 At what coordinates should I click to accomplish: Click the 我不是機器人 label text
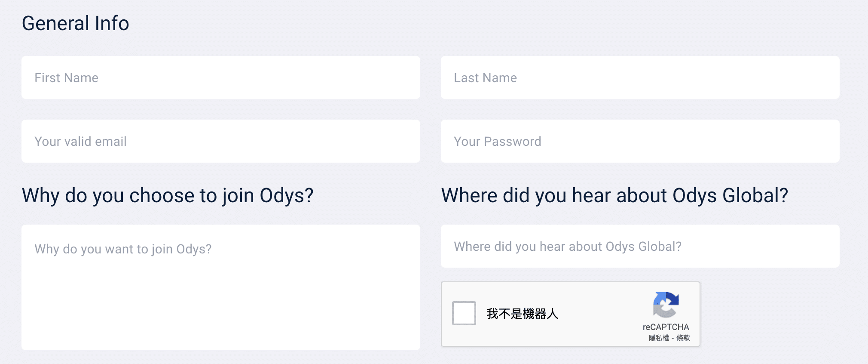523,314
